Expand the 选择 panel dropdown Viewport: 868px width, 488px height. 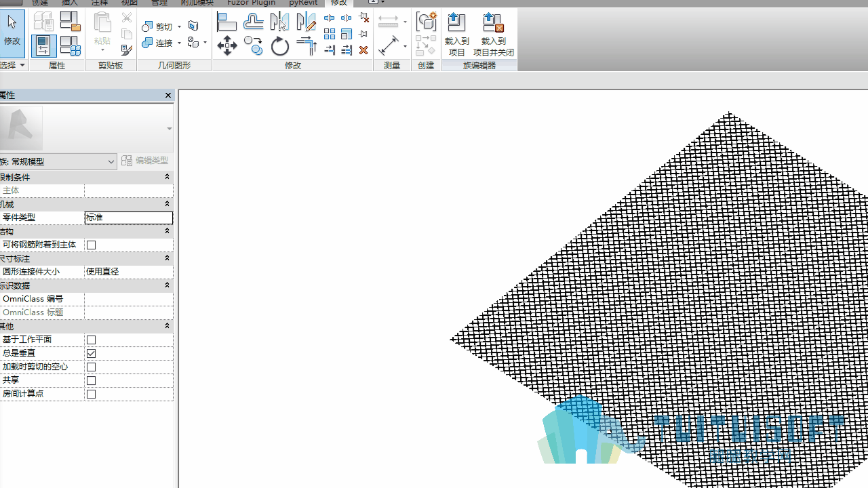pos(22,65)
